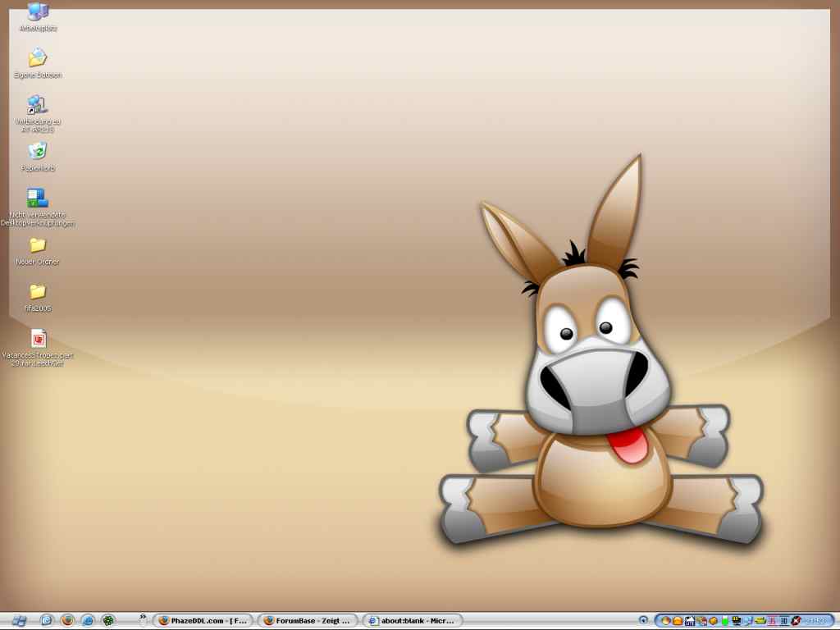Image resolution: width=840 pixels, height=630 pixels.
Task: Click the taskbar clock
Action: coord(816,621)
